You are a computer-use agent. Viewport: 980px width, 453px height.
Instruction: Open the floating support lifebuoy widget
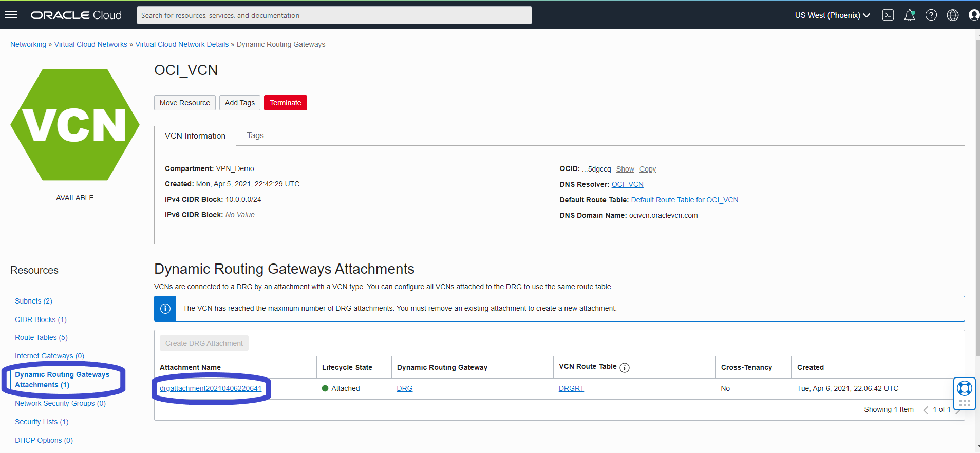(x=964, y=388)
